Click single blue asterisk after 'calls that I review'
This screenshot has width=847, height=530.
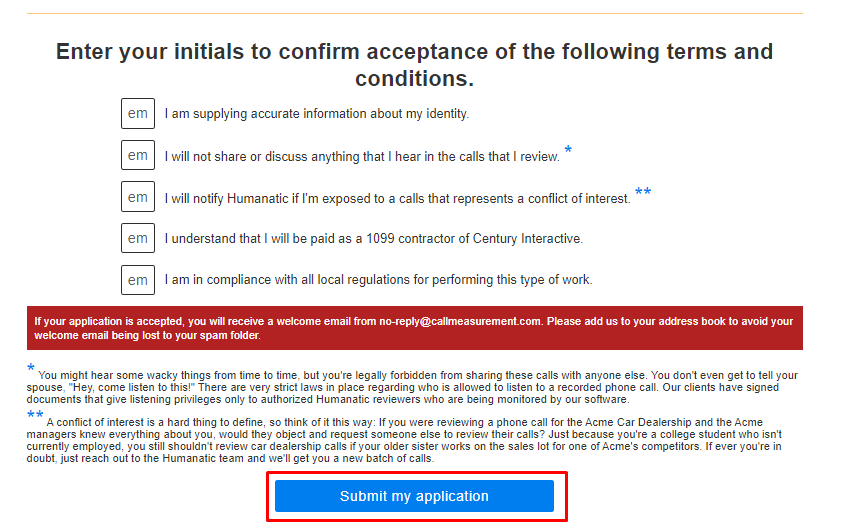click(568, 150)
